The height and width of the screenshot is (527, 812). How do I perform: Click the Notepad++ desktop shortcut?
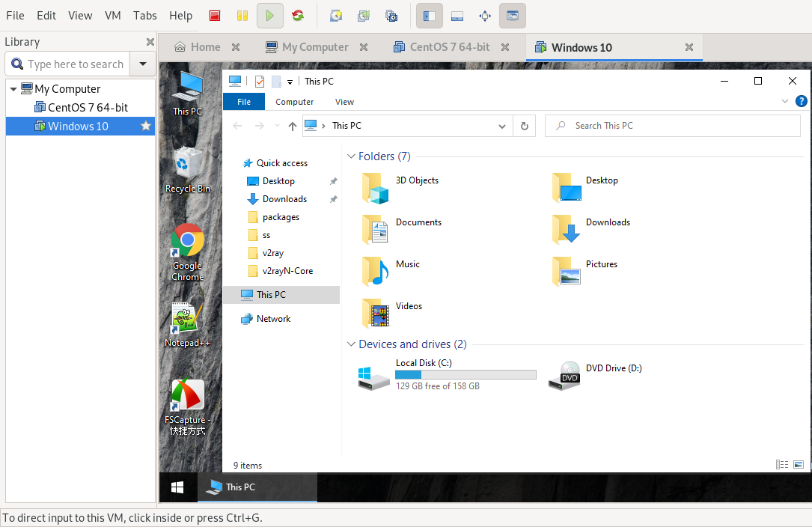click(x=187, y=324)
